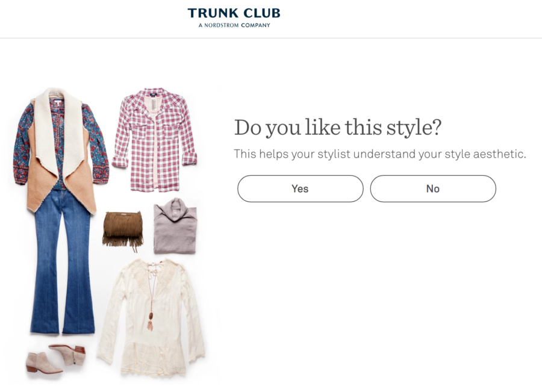Select the pink plaid shirt image

[155, 140]
